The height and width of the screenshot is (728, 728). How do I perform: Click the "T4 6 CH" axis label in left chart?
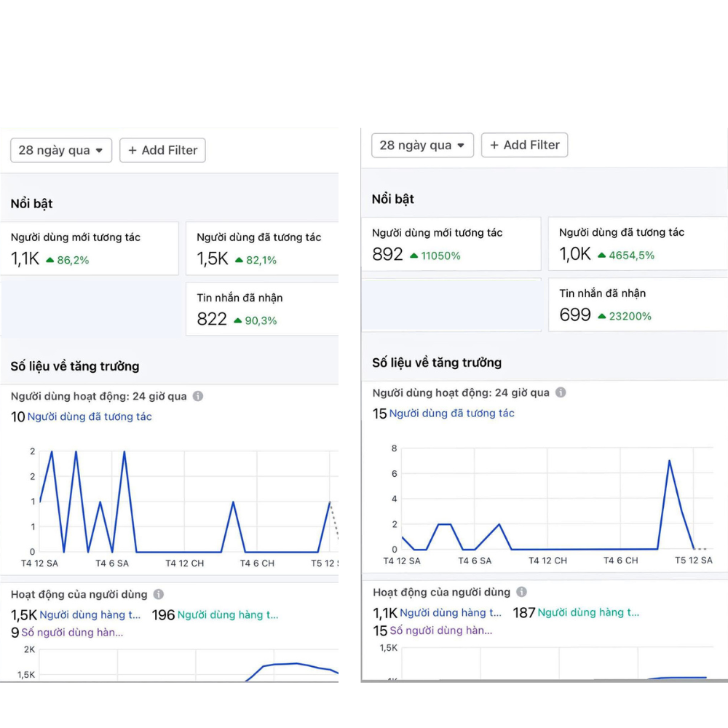(x=257, y=563)
